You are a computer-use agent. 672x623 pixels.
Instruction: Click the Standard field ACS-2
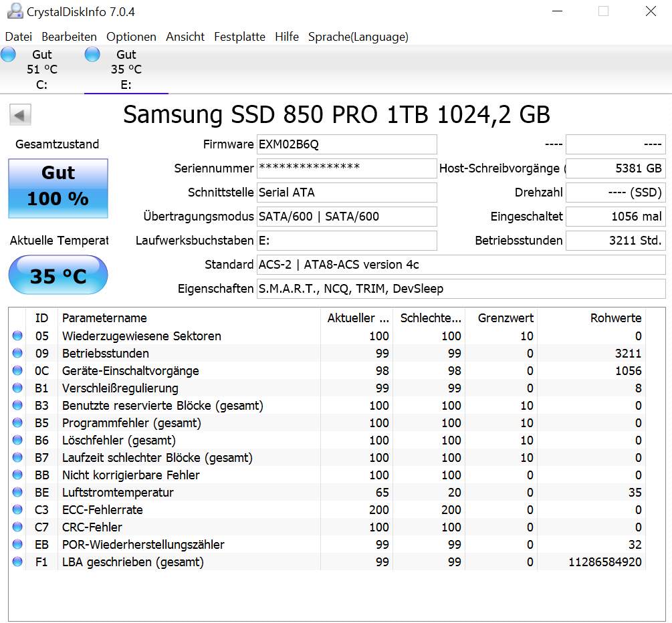(461, 264)
